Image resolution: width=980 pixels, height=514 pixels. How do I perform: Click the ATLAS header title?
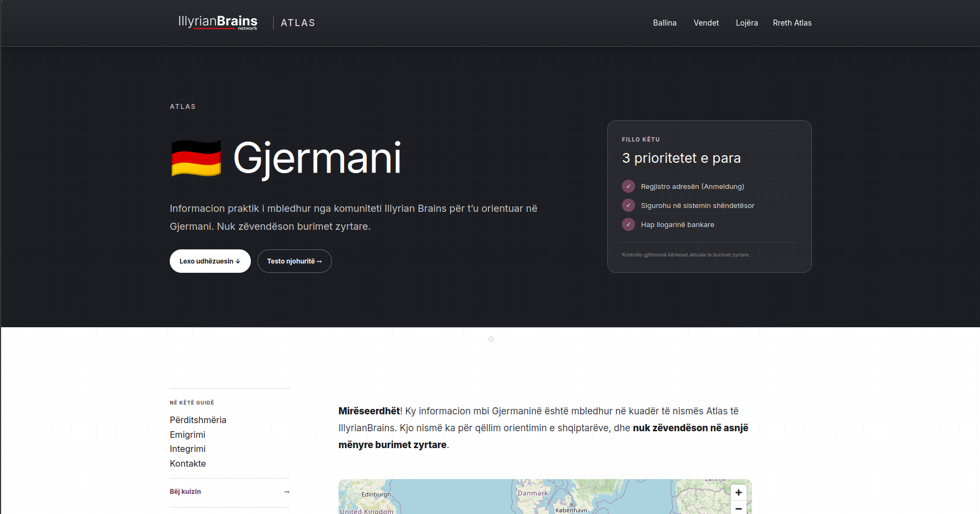[298, 23]
